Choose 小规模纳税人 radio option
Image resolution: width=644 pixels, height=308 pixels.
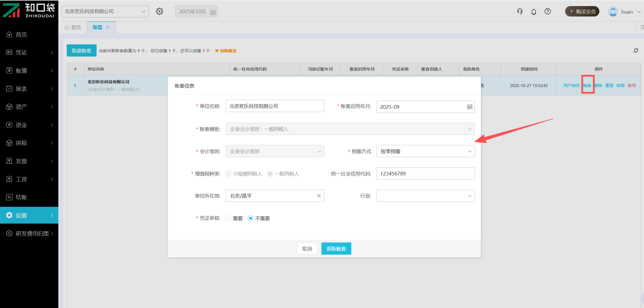tap(229, 174)
